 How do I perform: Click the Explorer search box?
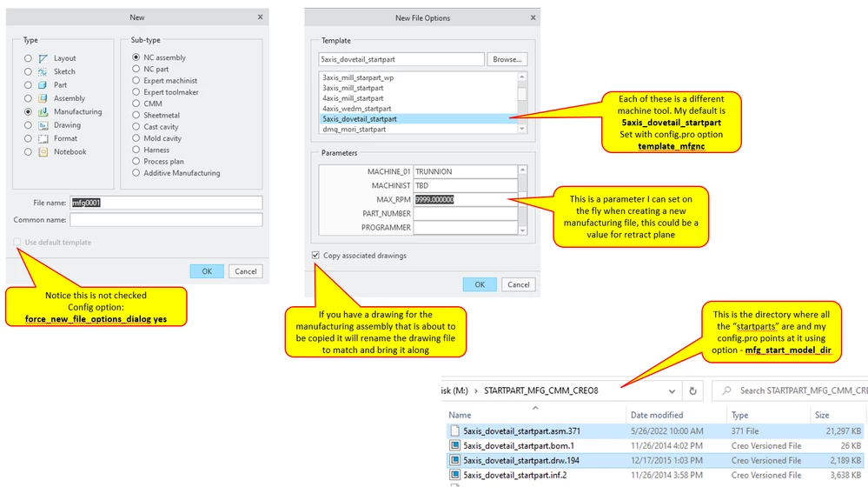(792, 390)
